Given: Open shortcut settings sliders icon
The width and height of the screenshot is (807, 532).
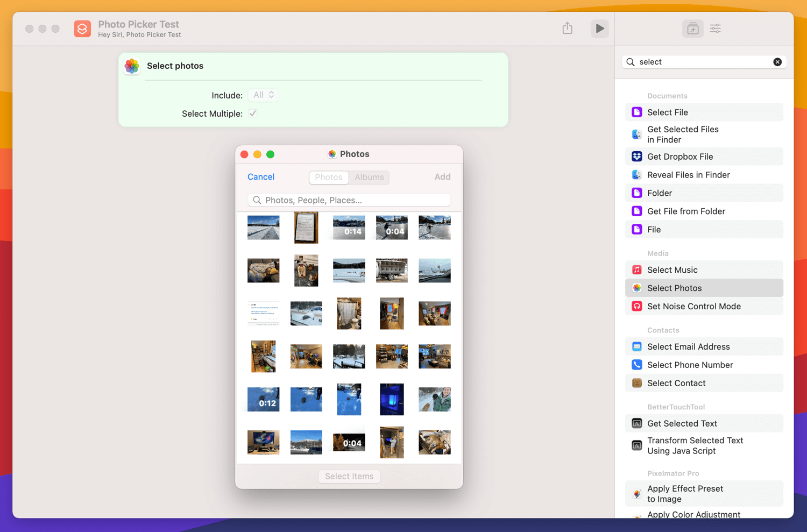Looking at the screenshot, I should (x=715, y=29).
